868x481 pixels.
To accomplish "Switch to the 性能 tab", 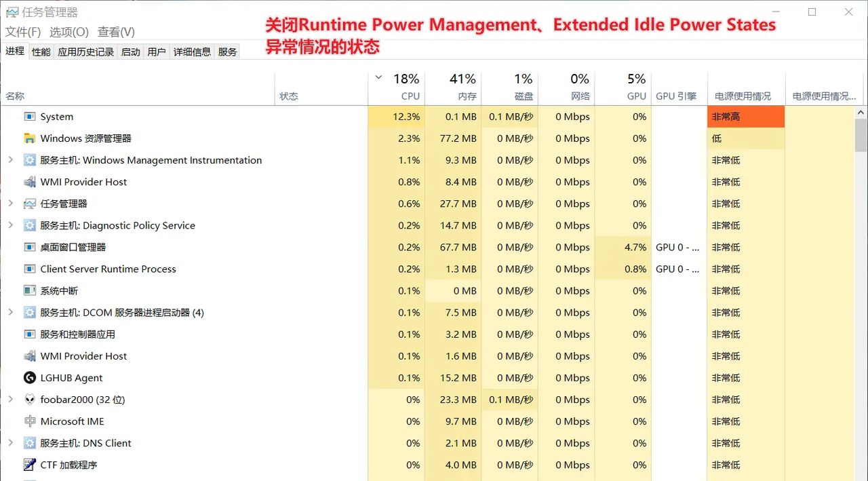I will tap(40, 51).
